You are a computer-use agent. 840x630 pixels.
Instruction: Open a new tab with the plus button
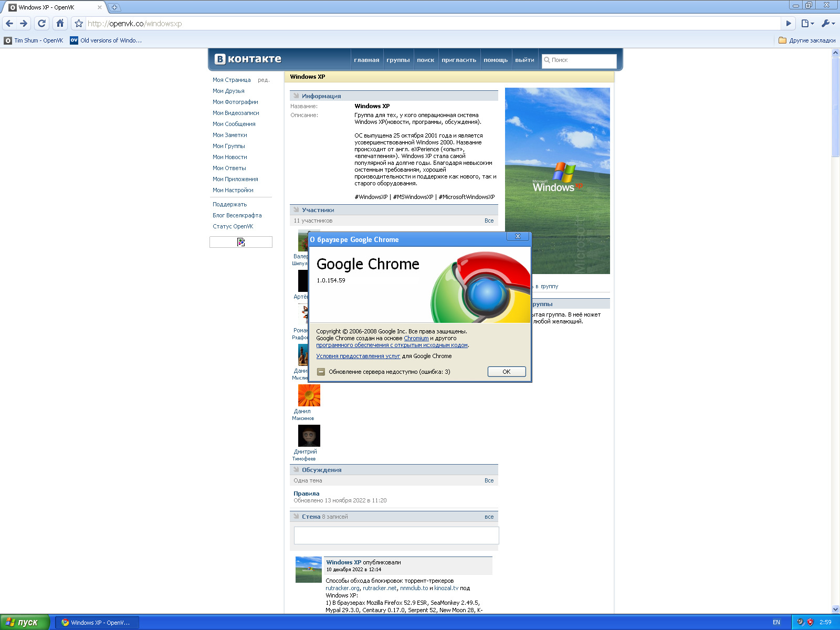coord(114,7)
